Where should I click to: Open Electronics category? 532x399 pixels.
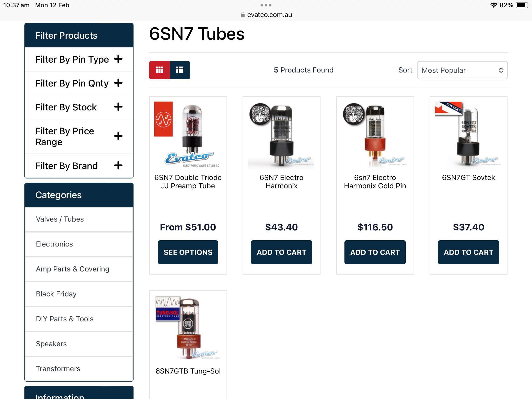pyautogui.click(x=79, y=244)
